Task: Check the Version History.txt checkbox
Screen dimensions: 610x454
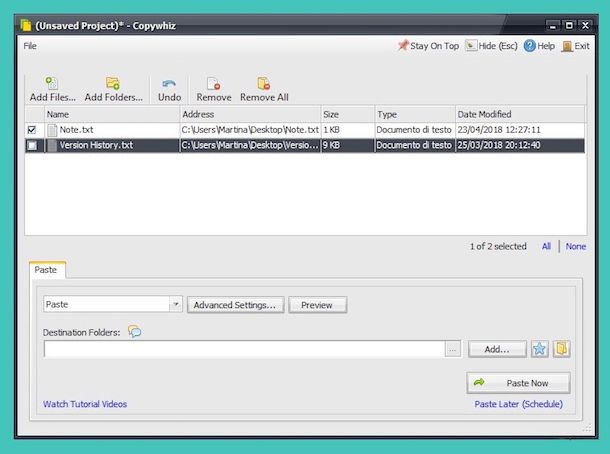Action: pos(32,145)
